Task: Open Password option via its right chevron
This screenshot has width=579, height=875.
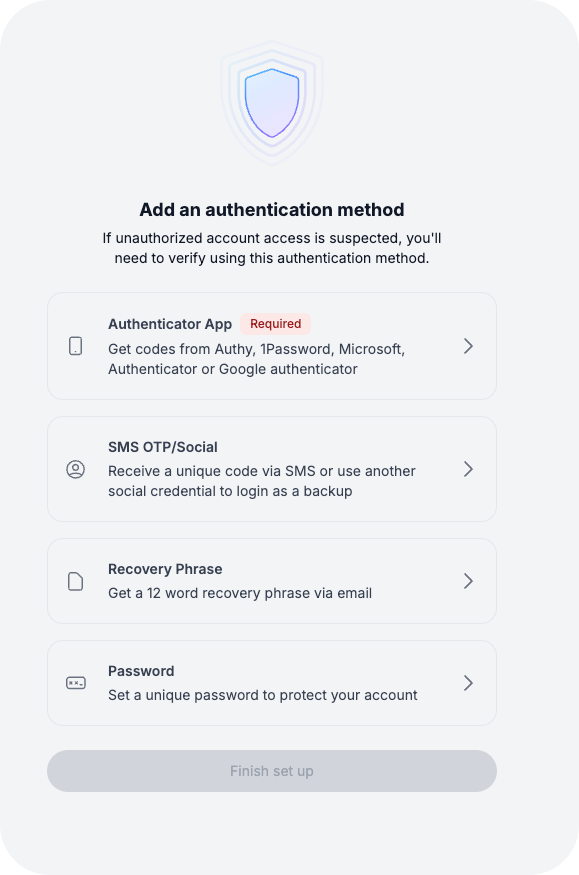Action: click(469, 683)
